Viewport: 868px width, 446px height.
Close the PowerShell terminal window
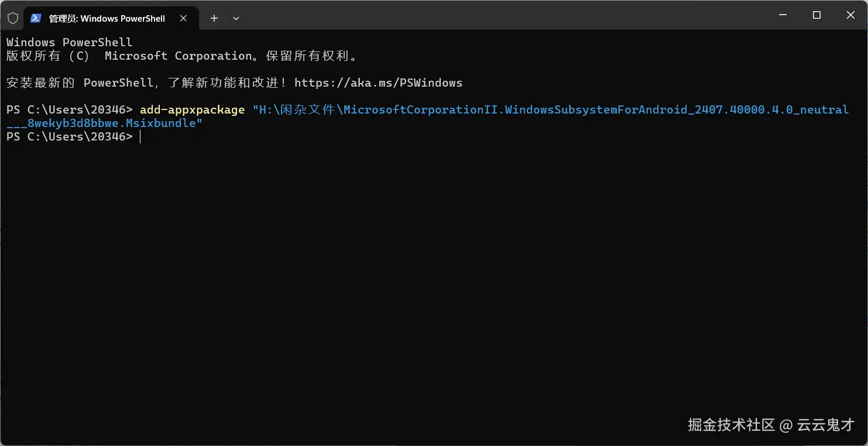tap(850, 16)
